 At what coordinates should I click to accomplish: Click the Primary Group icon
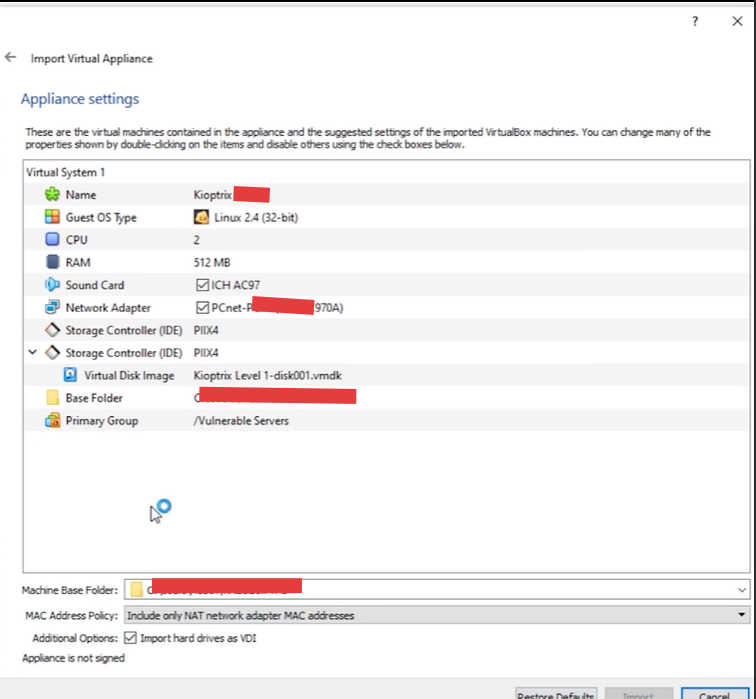pyautogui.click(x=52, y=420)
